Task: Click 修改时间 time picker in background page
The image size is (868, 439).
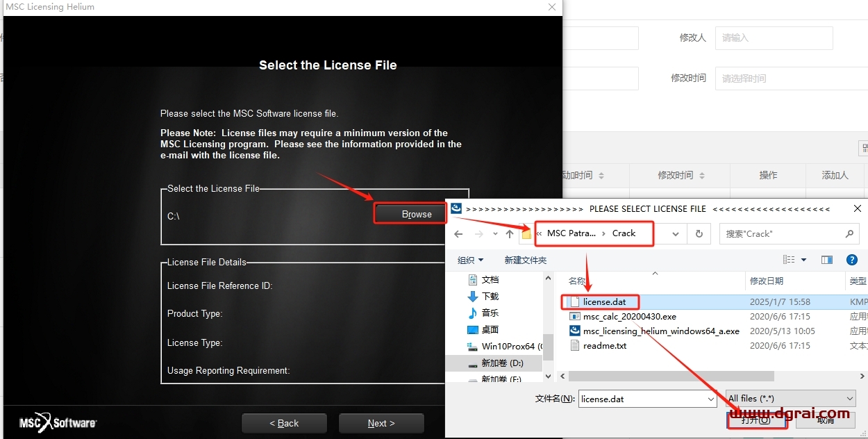Action: point(792,78)
